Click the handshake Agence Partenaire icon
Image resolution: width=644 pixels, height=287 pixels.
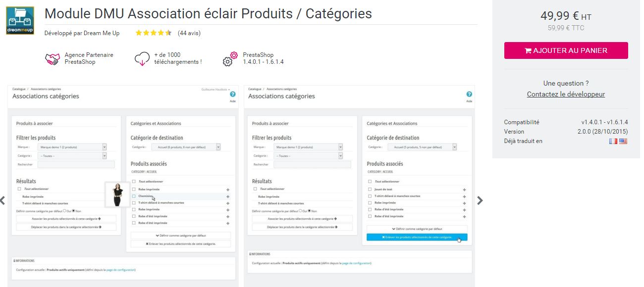point(52,59)
